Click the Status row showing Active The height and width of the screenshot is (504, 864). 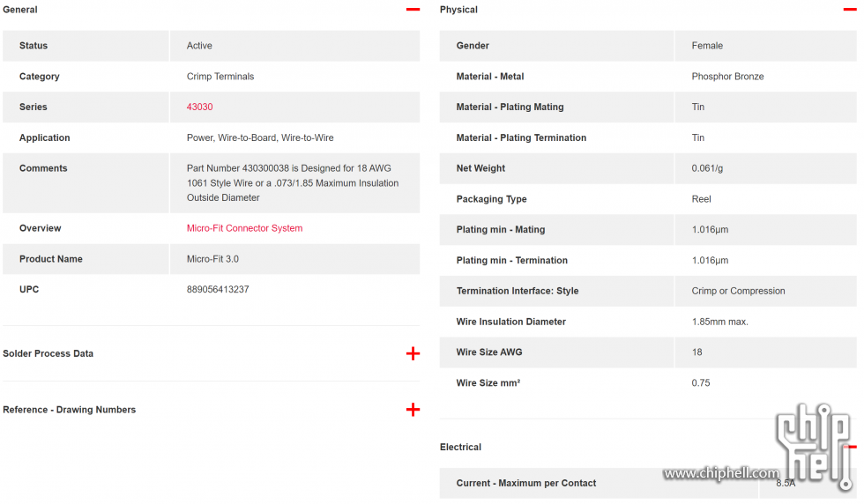click(211, 46)
